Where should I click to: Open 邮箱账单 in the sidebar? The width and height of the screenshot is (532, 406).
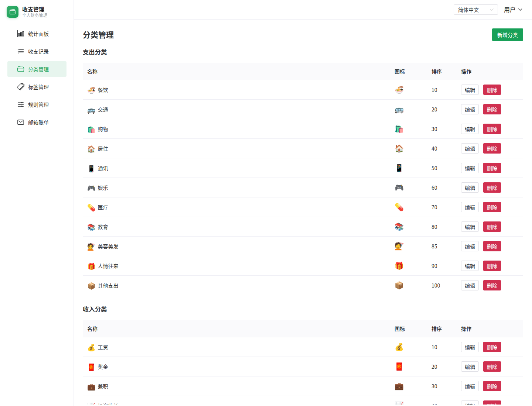click(37, 123)
